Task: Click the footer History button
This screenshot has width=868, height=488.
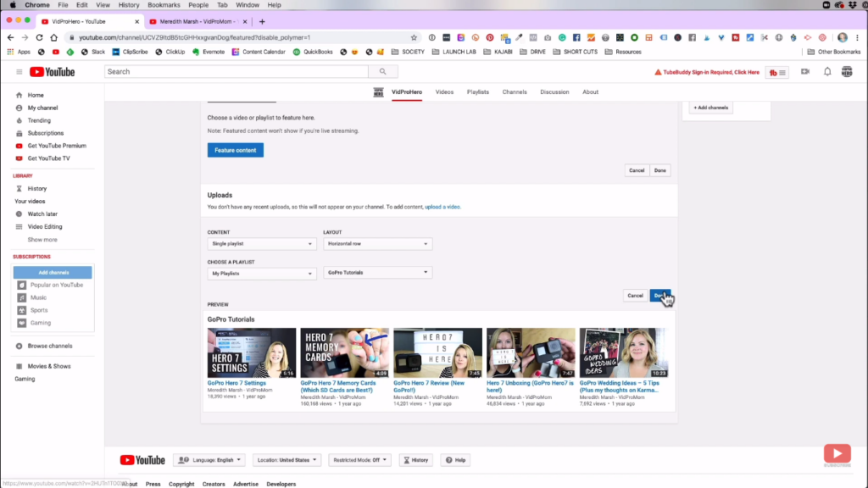Action: (x=415, y=460)
